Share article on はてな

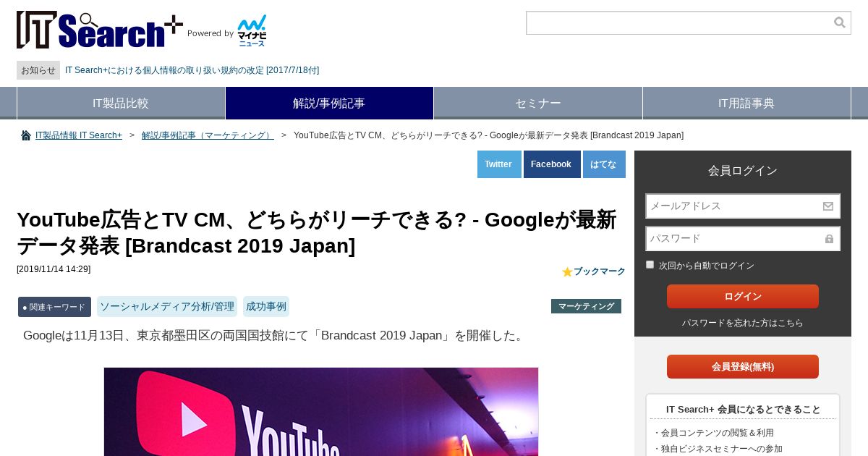tap(604, 164)
